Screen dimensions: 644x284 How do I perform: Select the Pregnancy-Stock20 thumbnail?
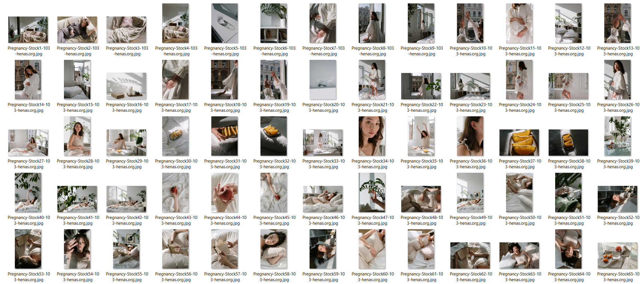[x=323, y=80]
